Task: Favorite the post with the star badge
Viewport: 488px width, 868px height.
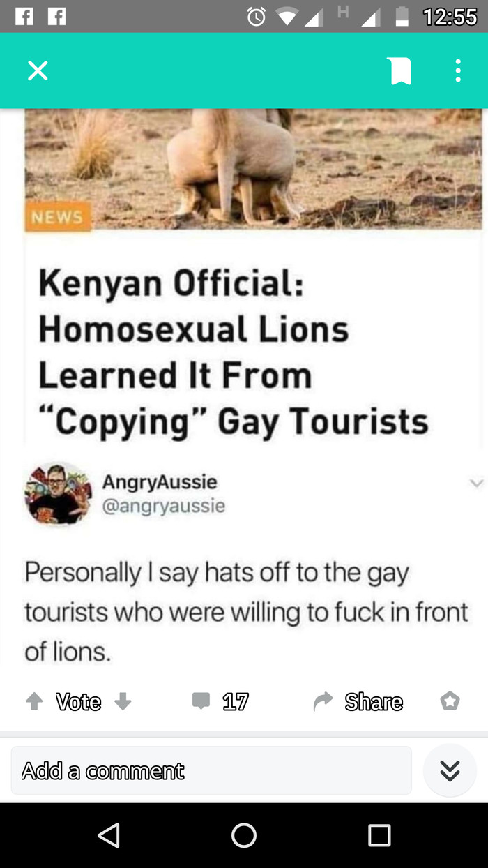Action: [450, 701]
